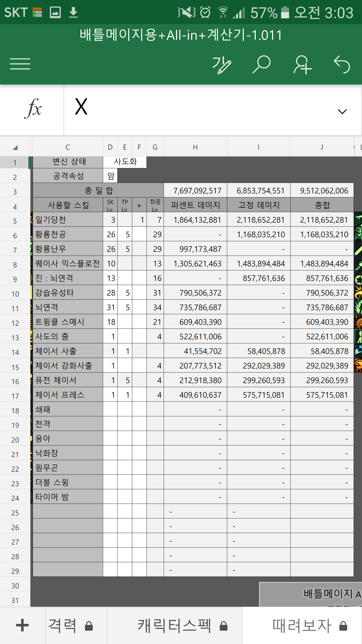Select the 일기당천 skill name cell
Image resolution: width=362 pixels, height=644 pixels.
pos(68,220)
